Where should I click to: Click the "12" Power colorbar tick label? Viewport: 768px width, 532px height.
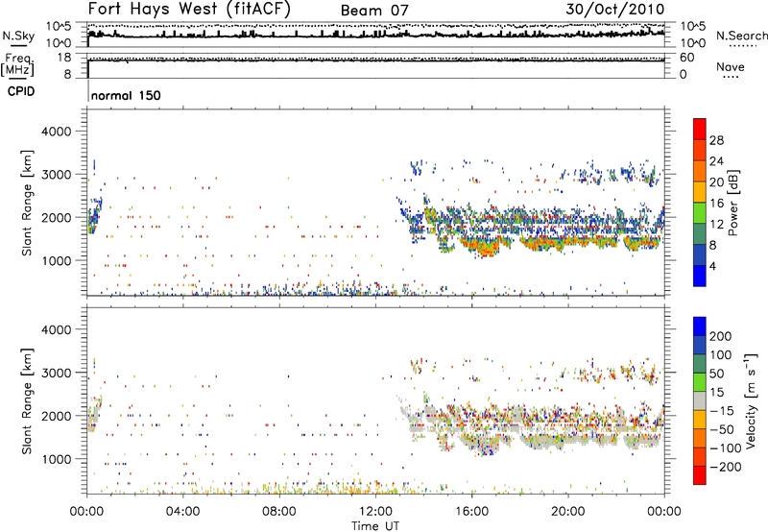[716, 224]
